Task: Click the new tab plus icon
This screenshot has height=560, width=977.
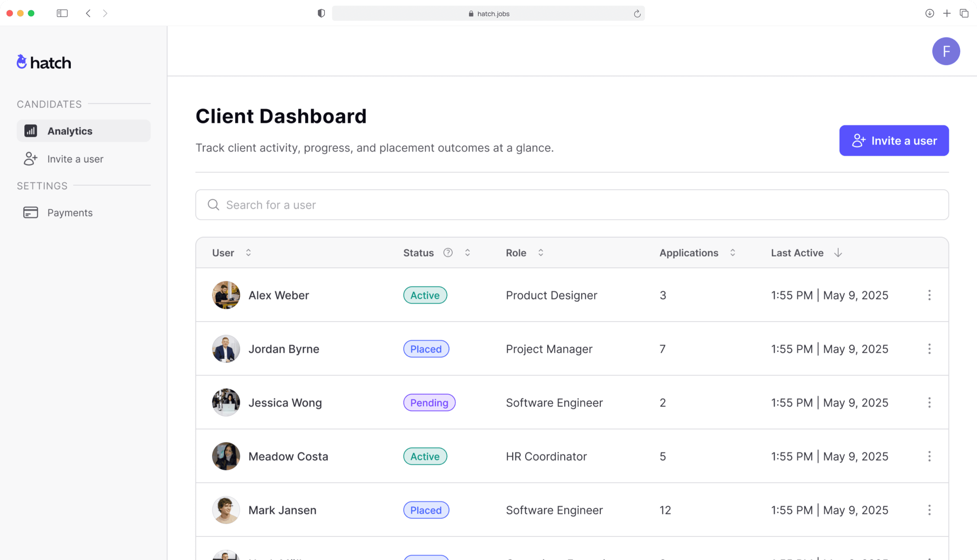Action: [x=947, y=14]
